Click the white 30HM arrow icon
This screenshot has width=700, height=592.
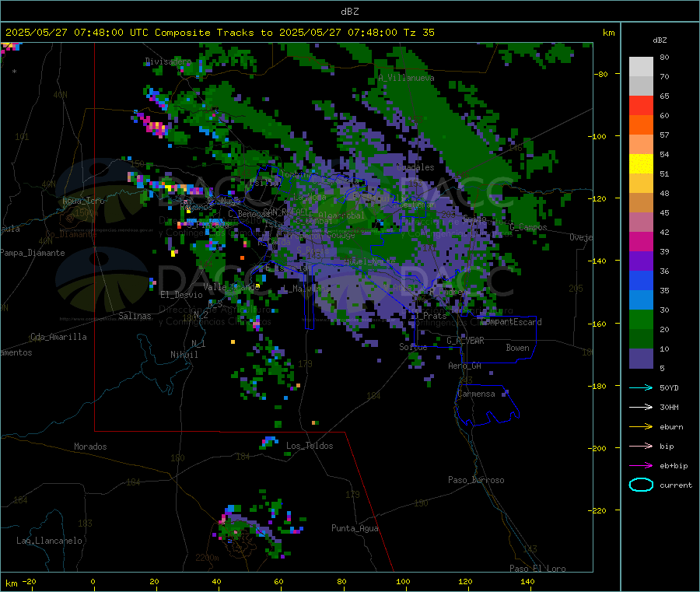(641, 407)
